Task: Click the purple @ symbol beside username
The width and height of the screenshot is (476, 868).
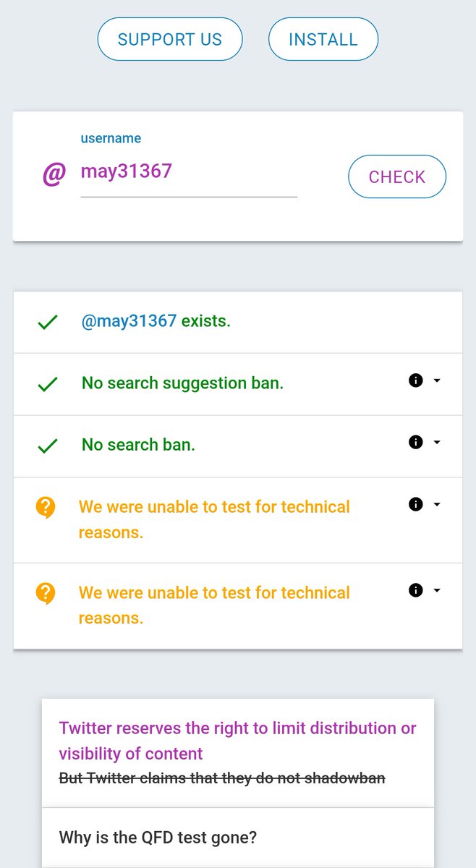Action: point(54,174)
